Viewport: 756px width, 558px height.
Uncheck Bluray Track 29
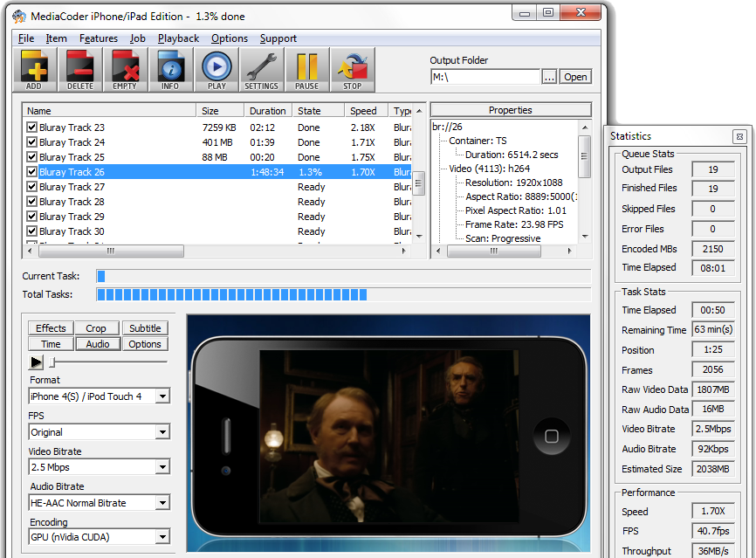tap(31, 217)
